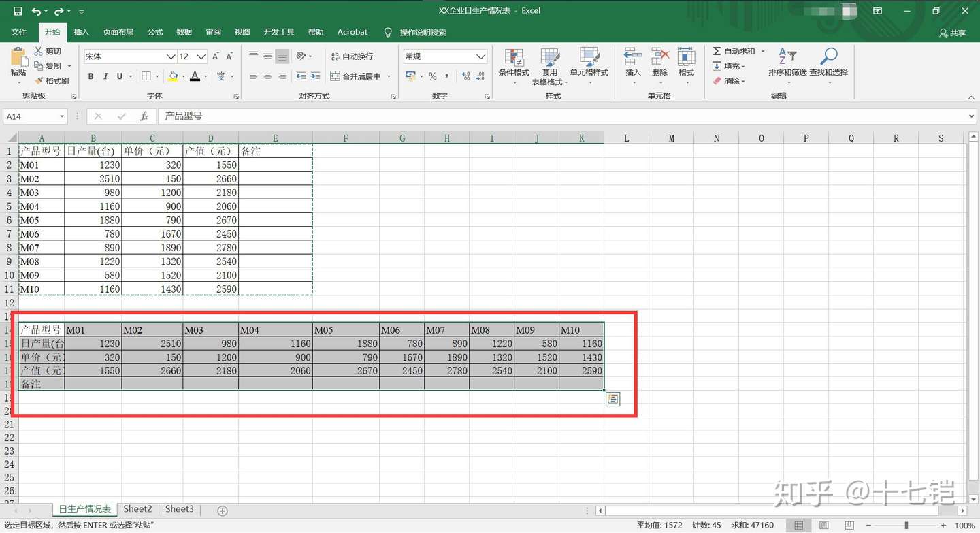Apply the red font color swatch

click(x=195, y=76)
